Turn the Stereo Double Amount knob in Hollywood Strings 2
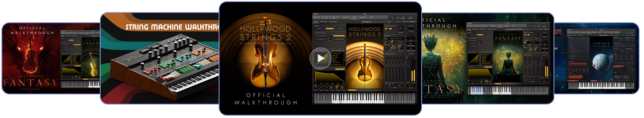 tap(401, 29)
